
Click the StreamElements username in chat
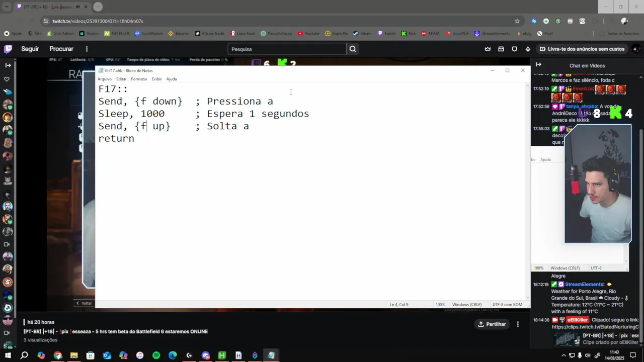(584, 285)
